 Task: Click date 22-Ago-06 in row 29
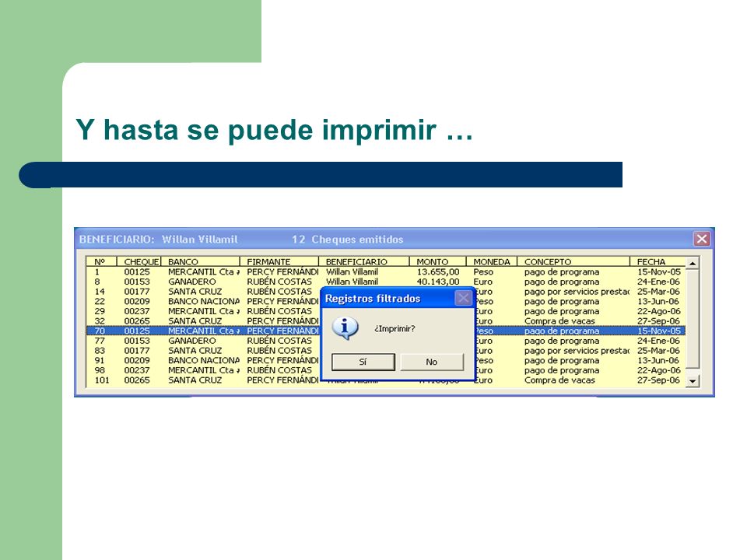tap(659, 311)
